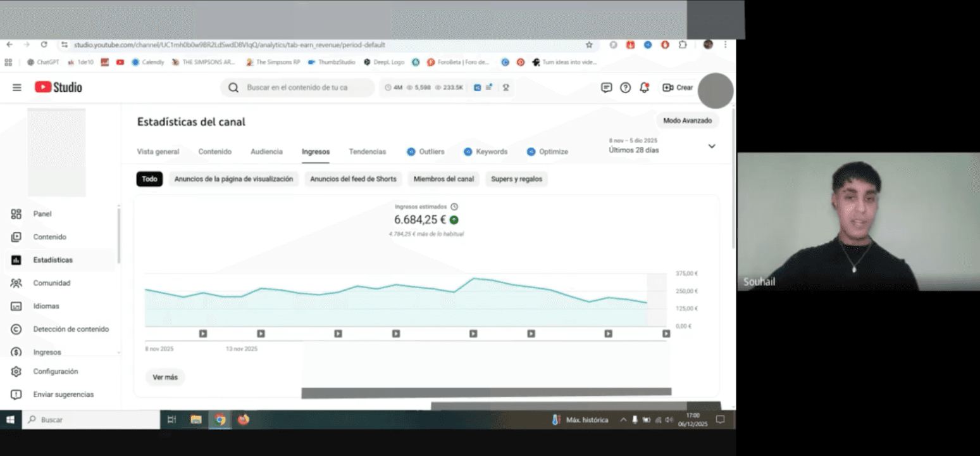The image size is (980, 456).
Task: Open the comments feedback icon in header
Action: click(x=606, y=88)
